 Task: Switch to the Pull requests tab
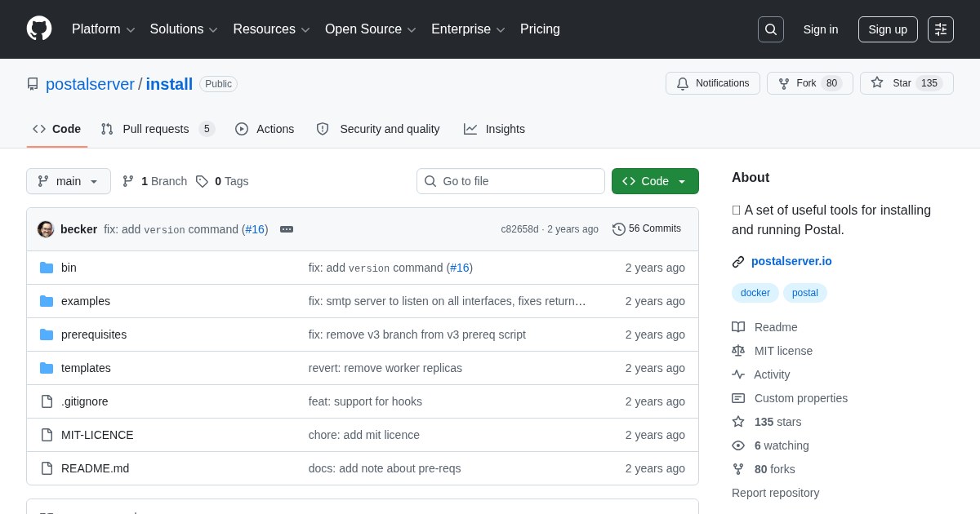pos(158,129)
